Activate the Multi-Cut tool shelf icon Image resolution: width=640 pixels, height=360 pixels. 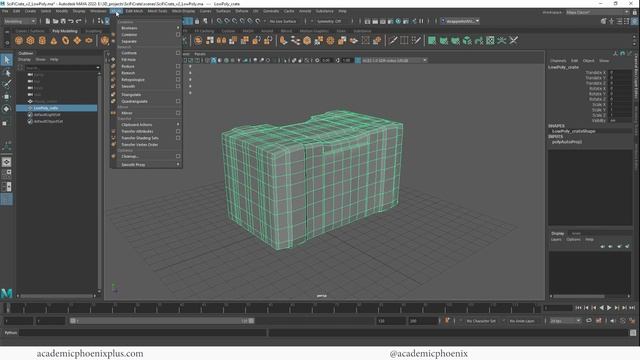393,40
